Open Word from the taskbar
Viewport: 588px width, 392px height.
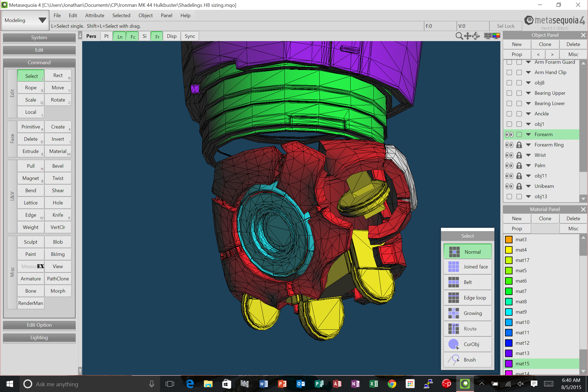coord(263,384)
